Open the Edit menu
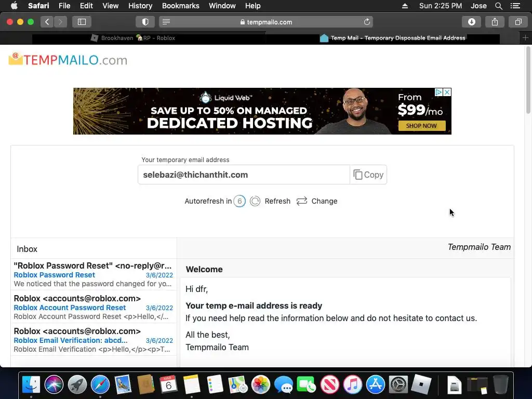The image size is (532, 399). [86, 6]
